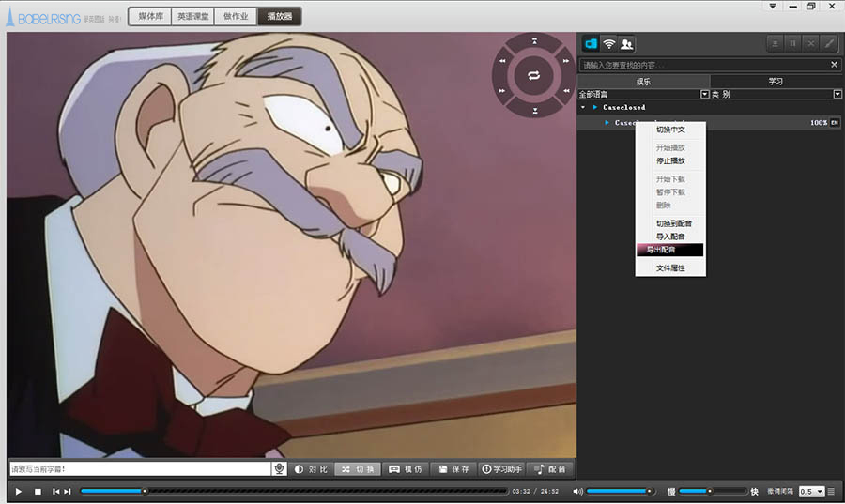Click the subtitle dictation input field
The height and width of the screenshot is (504, 845).
[140, 469]
